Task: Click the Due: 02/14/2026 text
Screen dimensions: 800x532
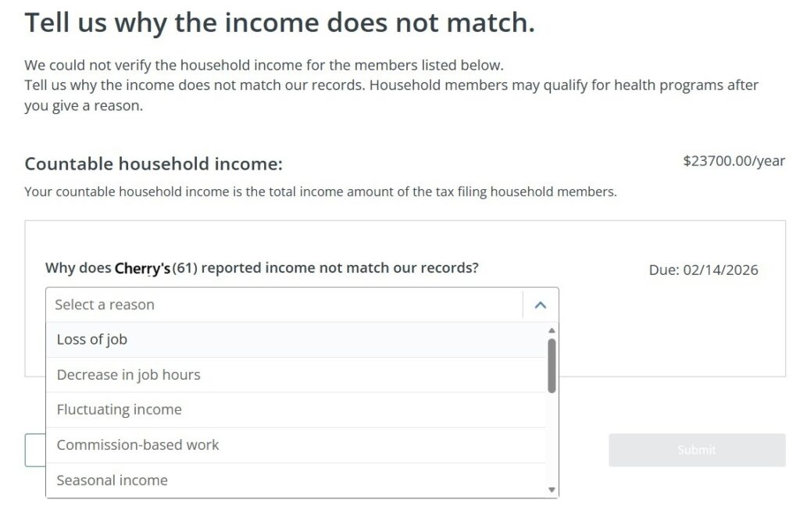Action: 706,270
